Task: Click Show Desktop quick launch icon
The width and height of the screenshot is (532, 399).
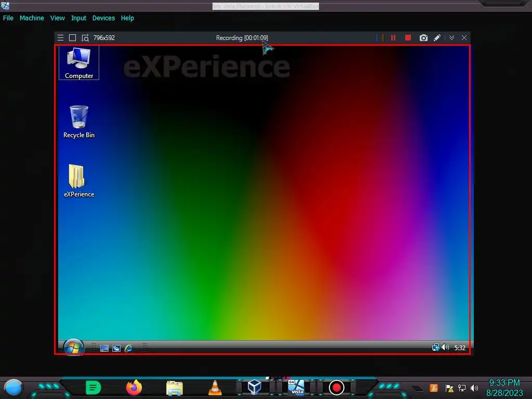Action: 104,348
